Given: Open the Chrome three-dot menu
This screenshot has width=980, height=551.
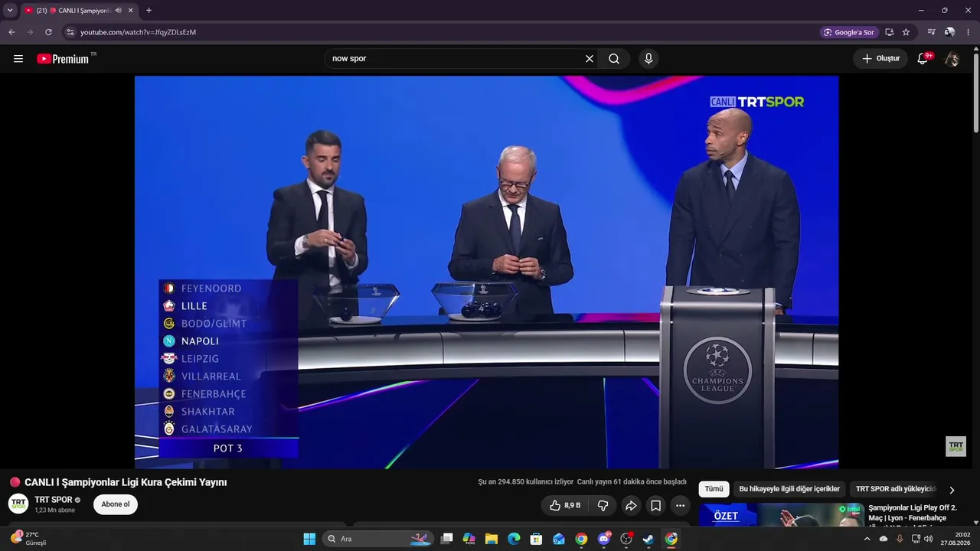Looking at the screenshot, I should (x=968, y=32).
